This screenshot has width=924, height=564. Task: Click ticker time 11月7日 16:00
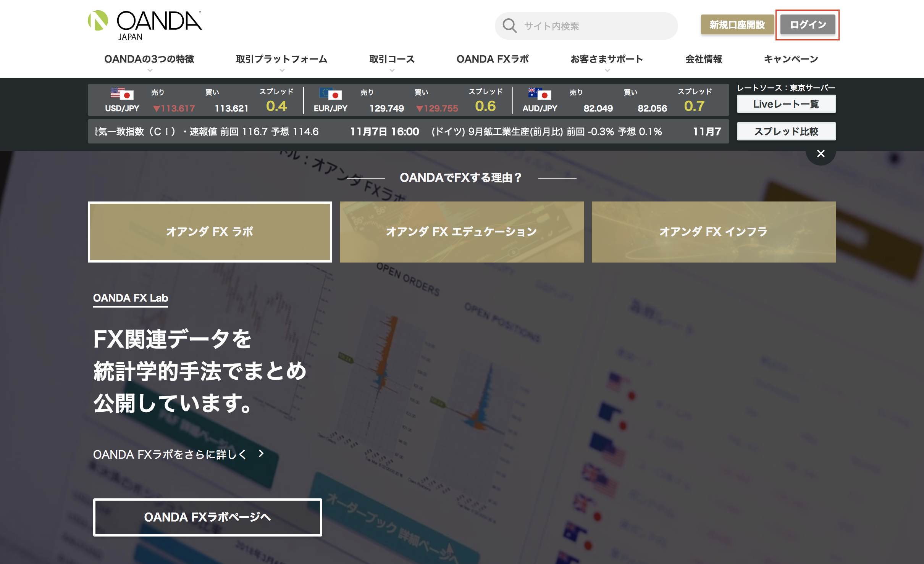click(384, 132)
